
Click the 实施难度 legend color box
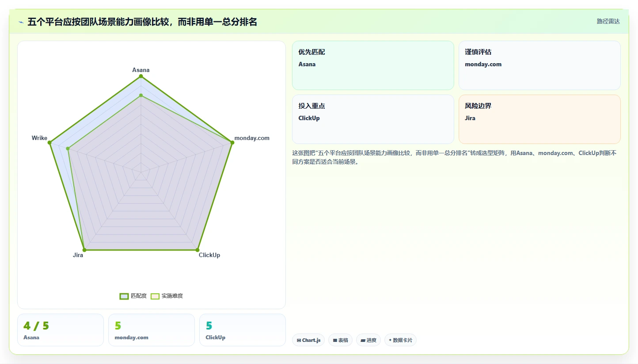155,296
